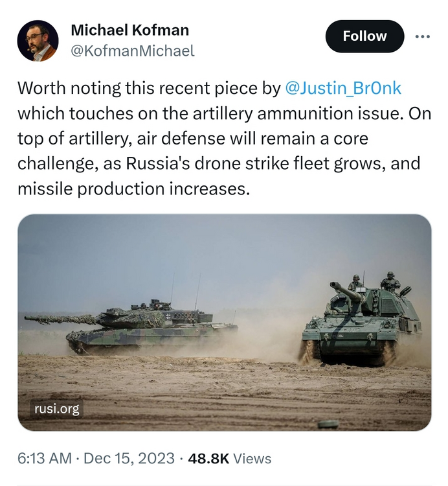Open Michael Kofman's profile avatar
Image resolution: width=448 pixels, height=486 pixels.
(x=38, y=41)
